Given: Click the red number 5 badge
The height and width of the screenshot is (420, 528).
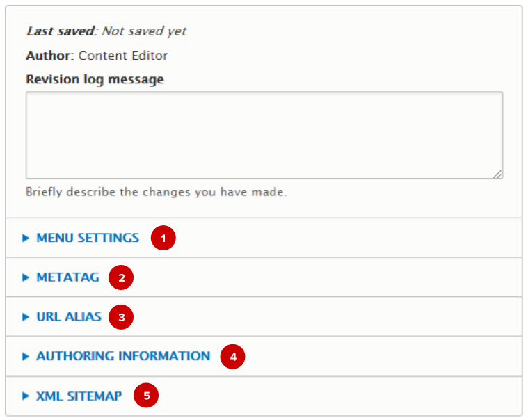Looking at the screenshot, I should point(146,396).
